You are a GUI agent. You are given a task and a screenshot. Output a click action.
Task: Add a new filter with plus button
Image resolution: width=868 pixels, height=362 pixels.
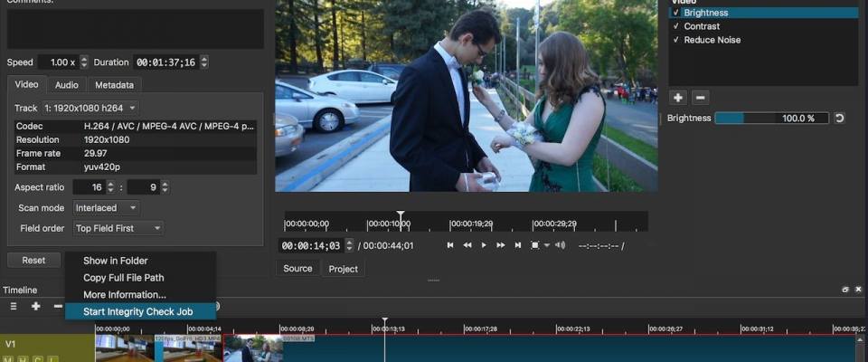point(677,98)
